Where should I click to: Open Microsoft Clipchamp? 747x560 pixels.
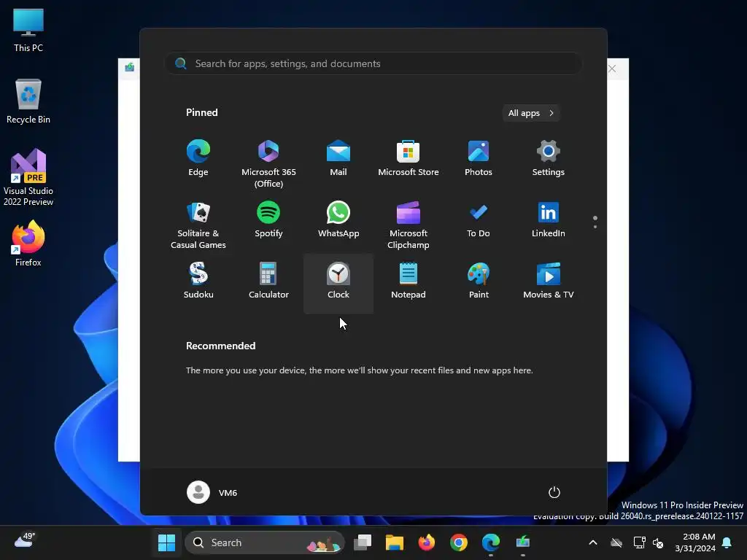tap(409, 223)
